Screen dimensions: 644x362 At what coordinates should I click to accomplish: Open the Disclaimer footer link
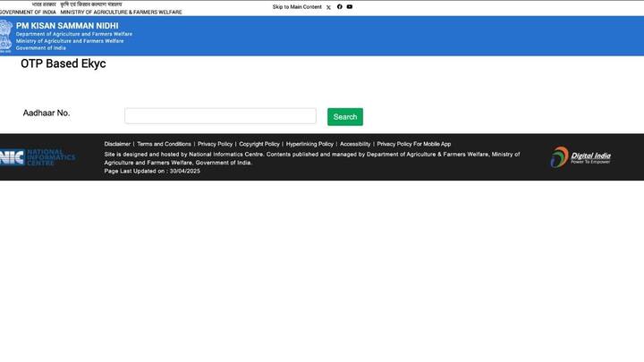tap(117, 144)
